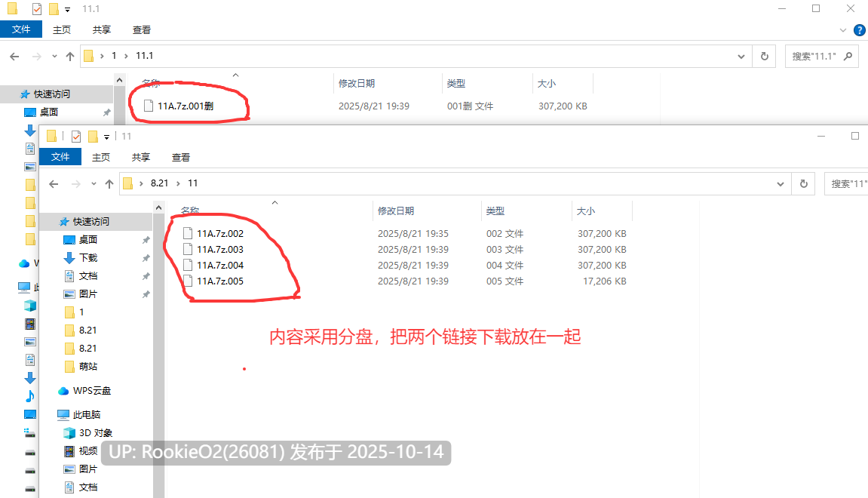This screenshot has height=498, width=868.
Task: Click the search box in the 11 window
Action: coord(846,183)
